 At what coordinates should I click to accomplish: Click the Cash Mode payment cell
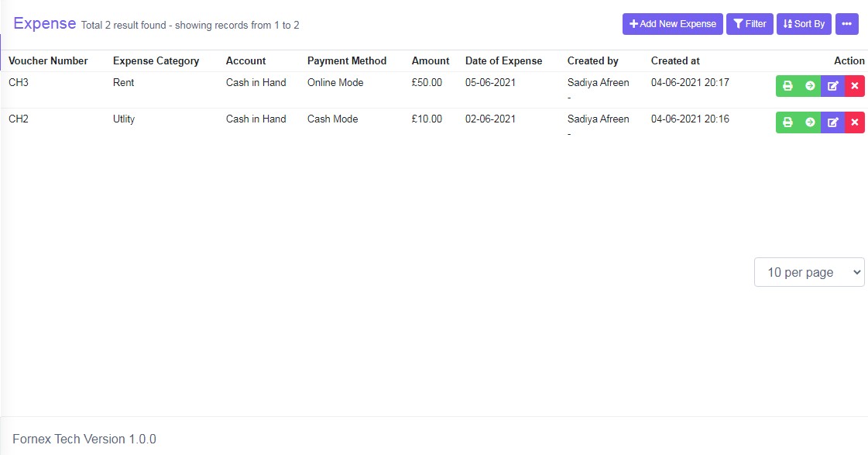tap(333, 119)
